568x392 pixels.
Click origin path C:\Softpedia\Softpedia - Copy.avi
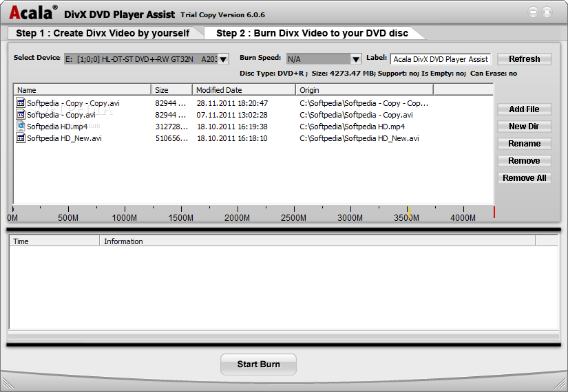(x=356, y=115)
